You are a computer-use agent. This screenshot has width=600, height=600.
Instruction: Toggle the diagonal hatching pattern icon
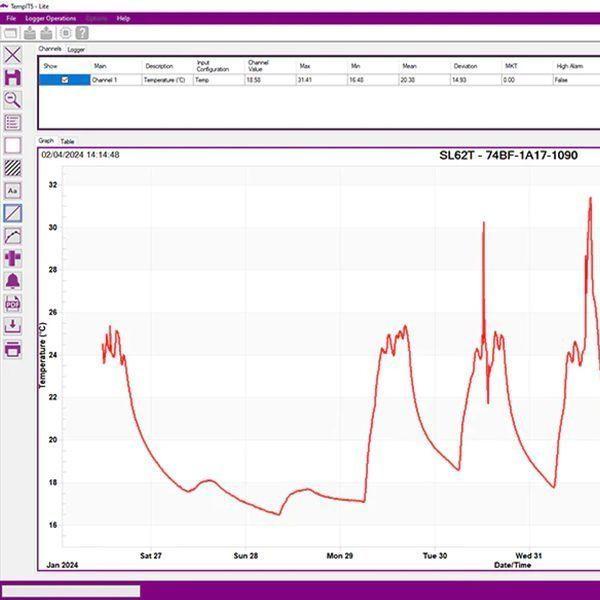(13, 168)
